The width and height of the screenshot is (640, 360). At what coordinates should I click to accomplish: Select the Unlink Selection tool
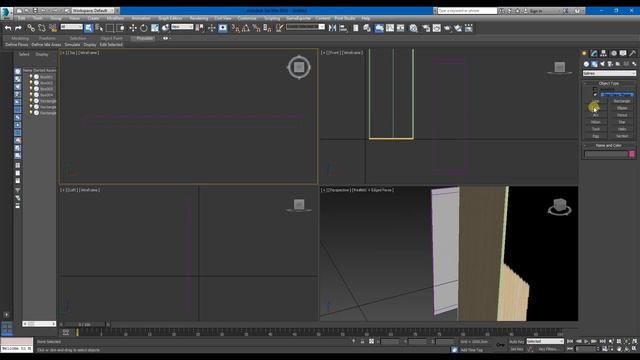42,28
